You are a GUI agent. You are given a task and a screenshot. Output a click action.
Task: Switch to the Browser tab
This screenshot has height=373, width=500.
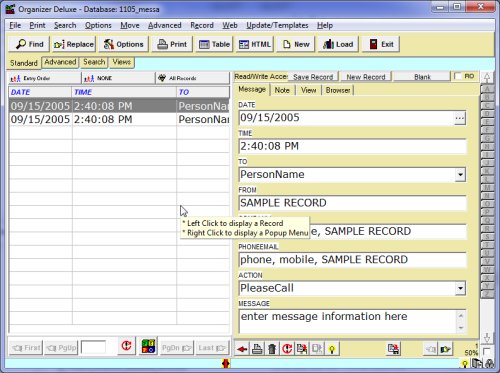point(338,90)
